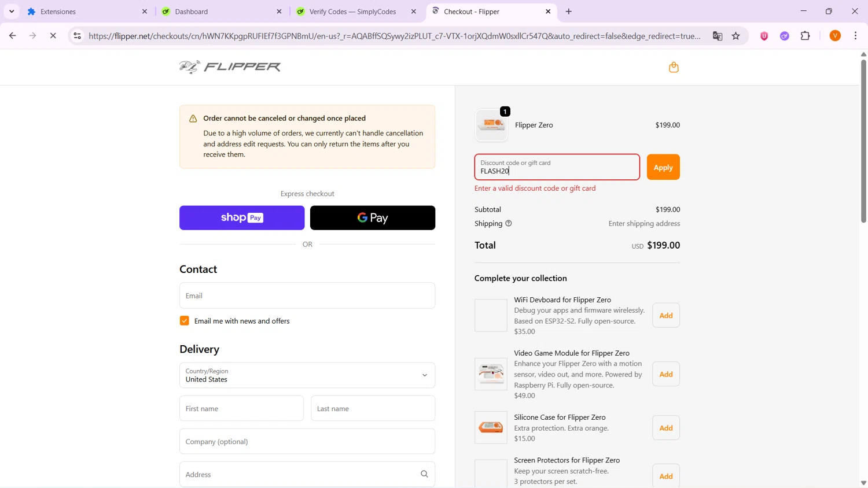Open the uBlock shield extension icon
868x488 pixels.
(764, 36)
